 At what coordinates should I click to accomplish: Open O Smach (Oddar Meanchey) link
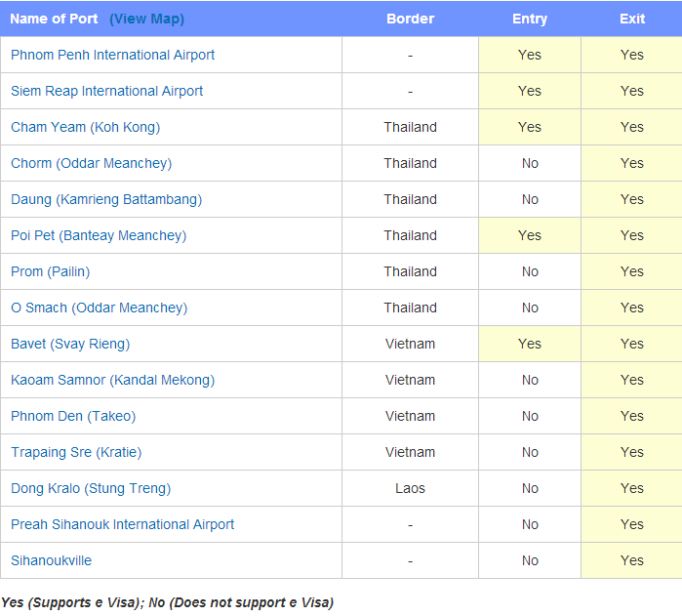coord(100,308)
